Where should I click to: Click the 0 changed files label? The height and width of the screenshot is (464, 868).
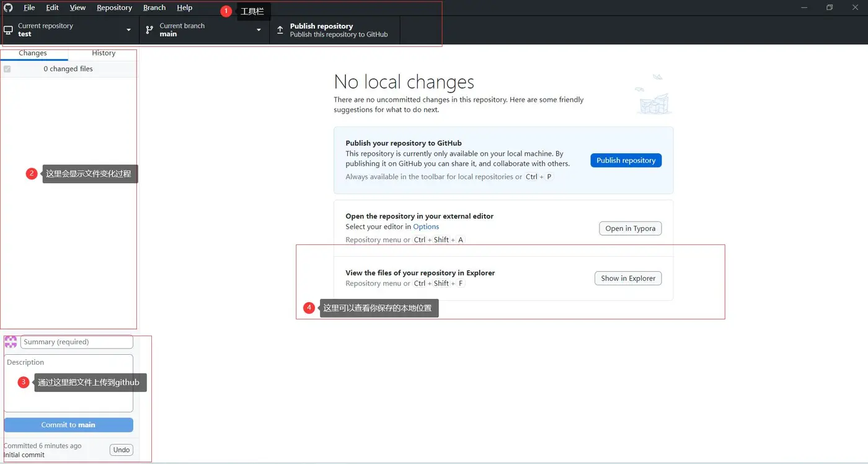pyautogui.click(x=68, y=69)
